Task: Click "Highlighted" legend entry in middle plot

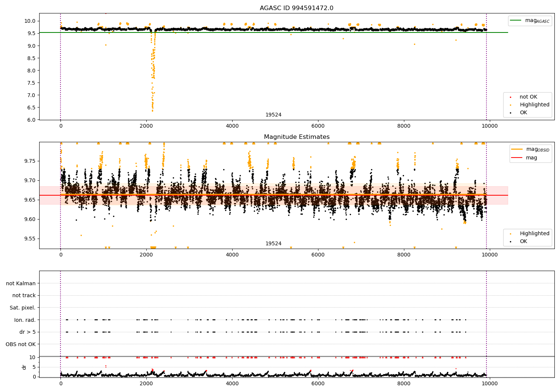Action: click(x=534, y=234)
